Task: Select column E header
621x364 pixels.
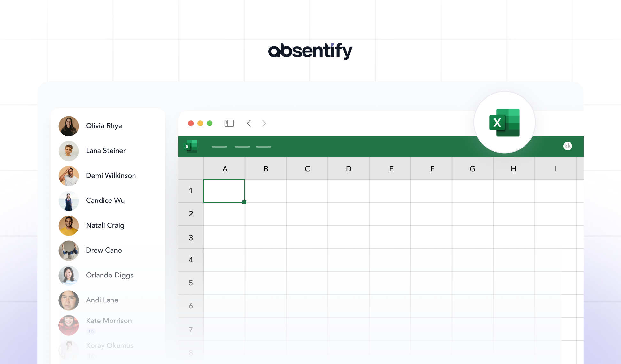Action: click(x=390, y=169)
